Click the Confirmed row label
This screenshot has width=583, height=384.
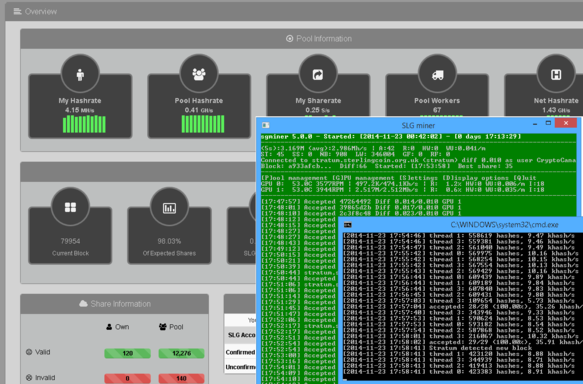pyautogui.click(x=241, y=352)
